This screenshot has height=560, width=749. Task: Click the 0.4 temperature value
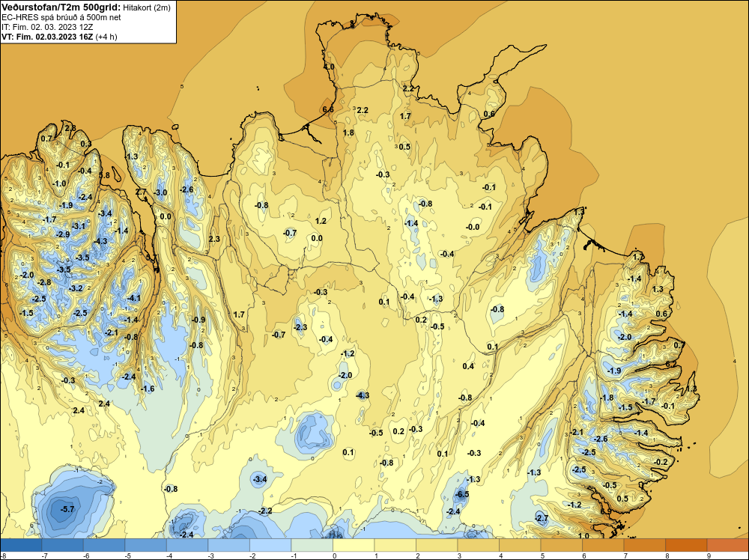coord(468,366)
